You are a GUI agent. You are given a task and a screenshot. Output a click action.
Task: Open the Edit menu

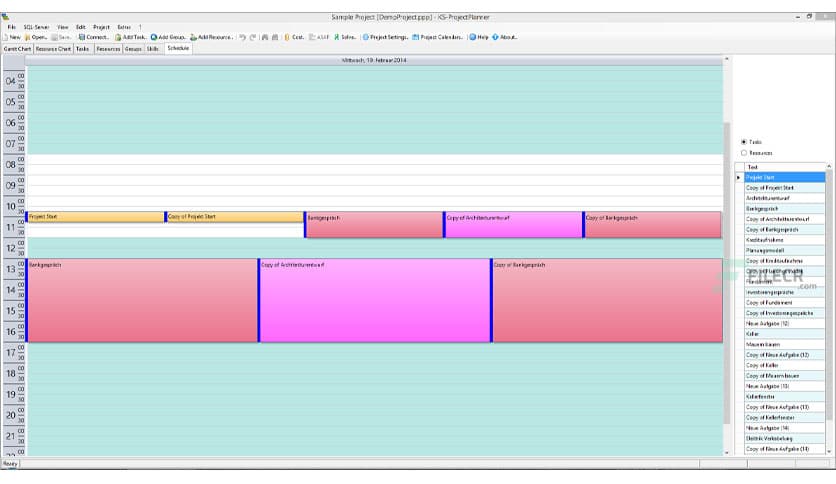coord(81,27)
